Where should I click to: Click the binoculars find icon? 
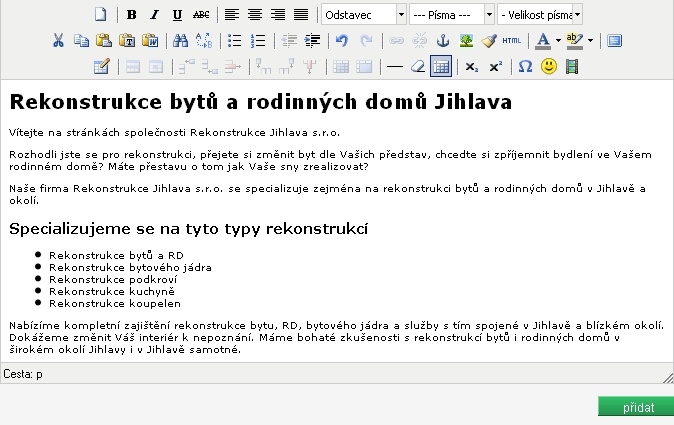pos(181,41)
